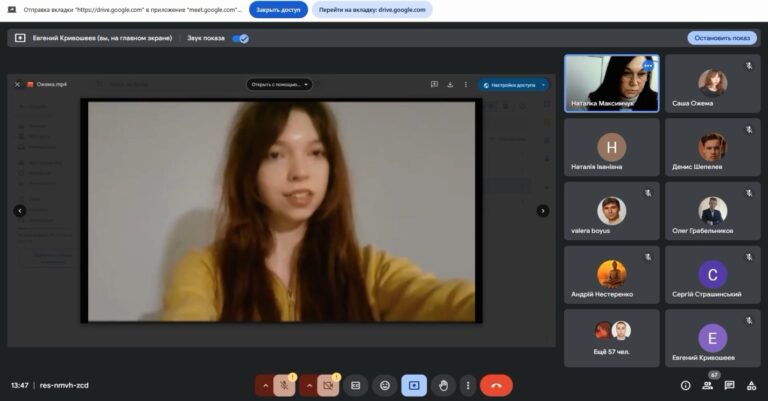
Task: Click the highlighted present screen button
Action: click(x=414, y=385)
